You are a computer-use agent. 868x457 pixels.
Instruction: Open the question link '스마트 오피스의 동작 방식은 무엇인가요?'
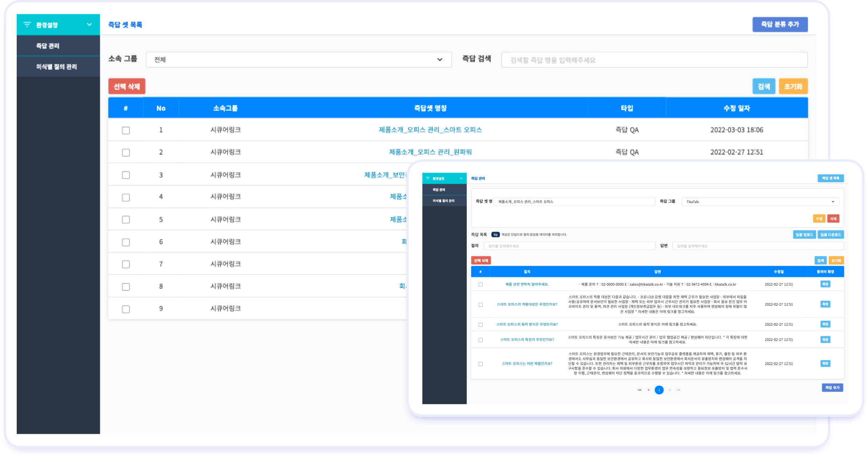click(527, 325)
